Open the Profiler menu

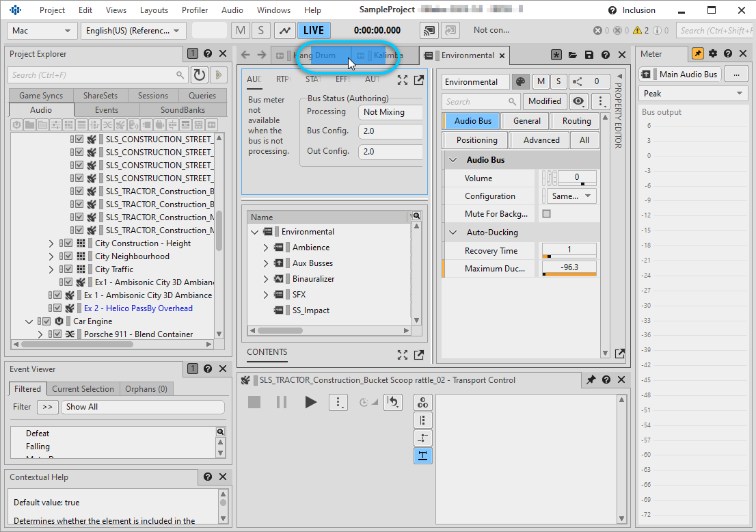coord(195,10)
